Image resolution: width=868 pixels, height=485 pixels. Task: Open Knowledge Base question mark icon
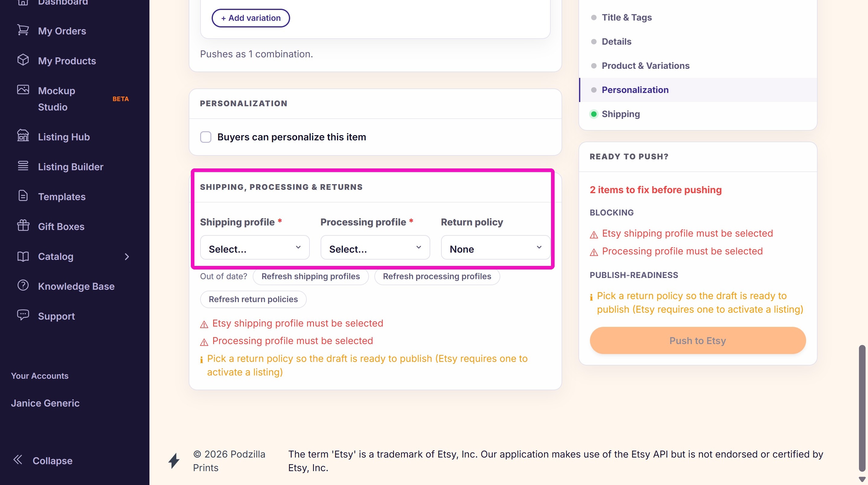[x=23, y=285]
